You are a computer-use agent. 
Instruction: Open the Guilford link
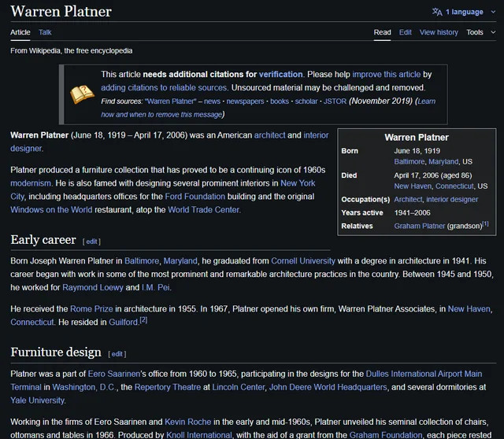[x=124, y=322]
